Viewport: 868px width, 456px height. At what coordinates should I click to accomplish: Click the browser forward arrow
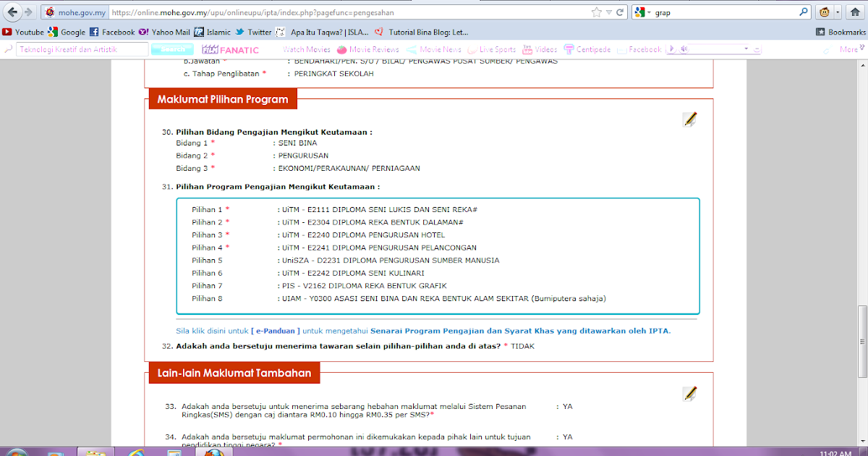29,12
